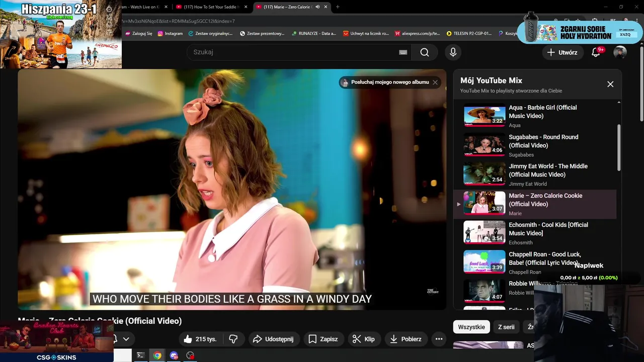Open the Posłuchaj mojego nowego albumu card
This screenshot has width=644, height=362.
coord(385,82)
